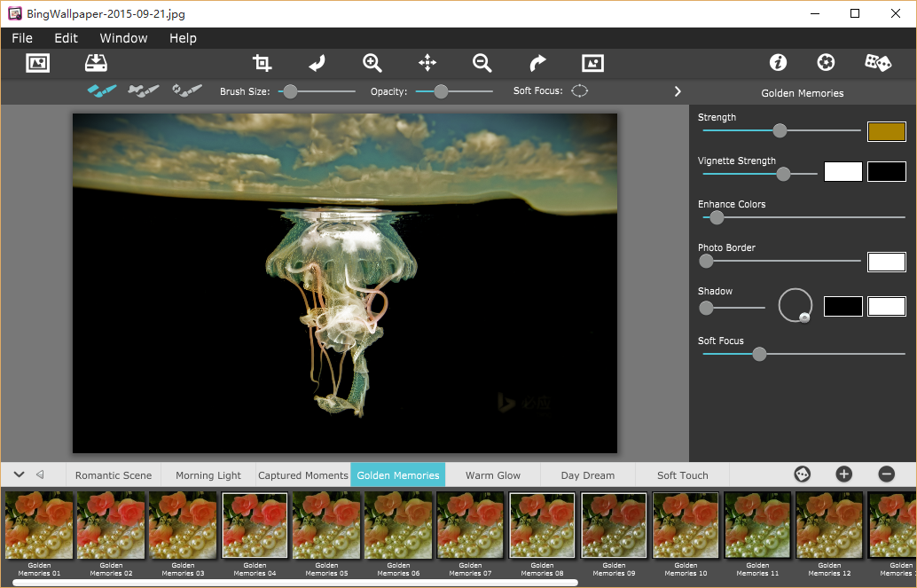The height and width of the screenshot is (588, 917).
Task: Open the Edit menu
Action: (x=66, y=38)
